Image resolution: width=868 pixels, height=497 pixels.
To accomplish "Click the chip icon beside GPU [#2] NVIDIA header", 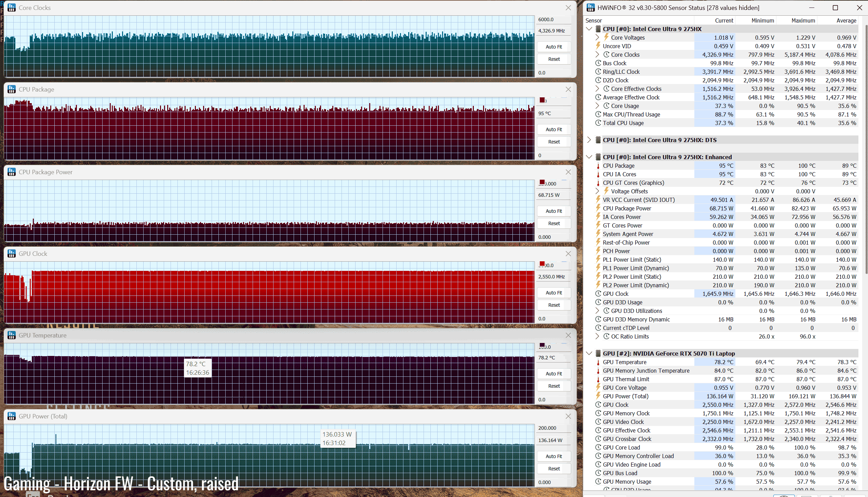I will click(598, 354).
